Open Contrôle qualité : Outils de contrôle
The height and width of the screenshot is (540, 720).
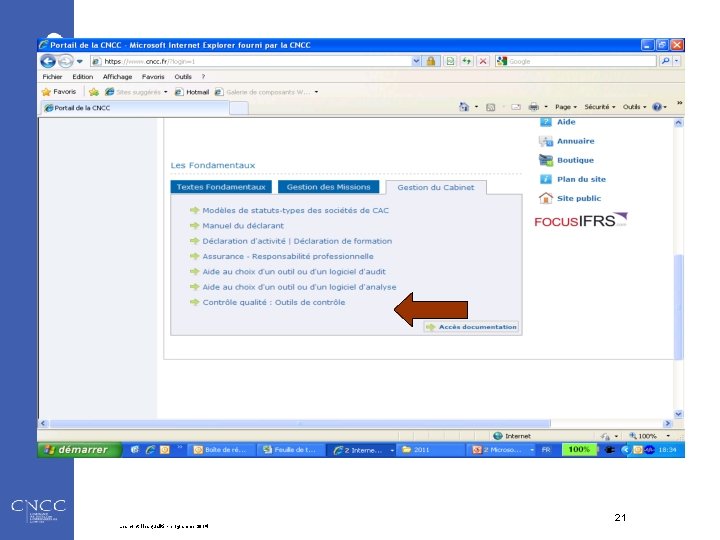pos(274,302)
